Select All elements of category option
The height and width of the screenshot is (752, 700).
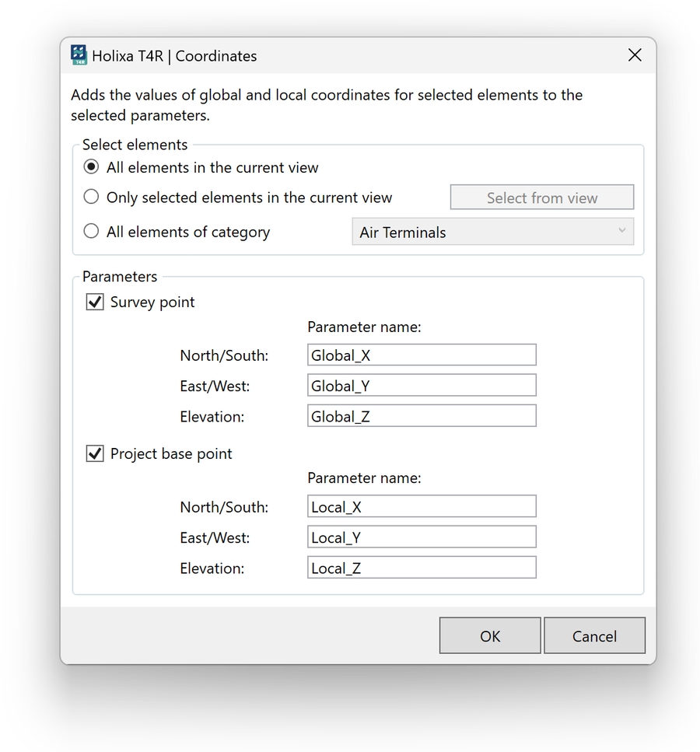click(x=92, y=232)
